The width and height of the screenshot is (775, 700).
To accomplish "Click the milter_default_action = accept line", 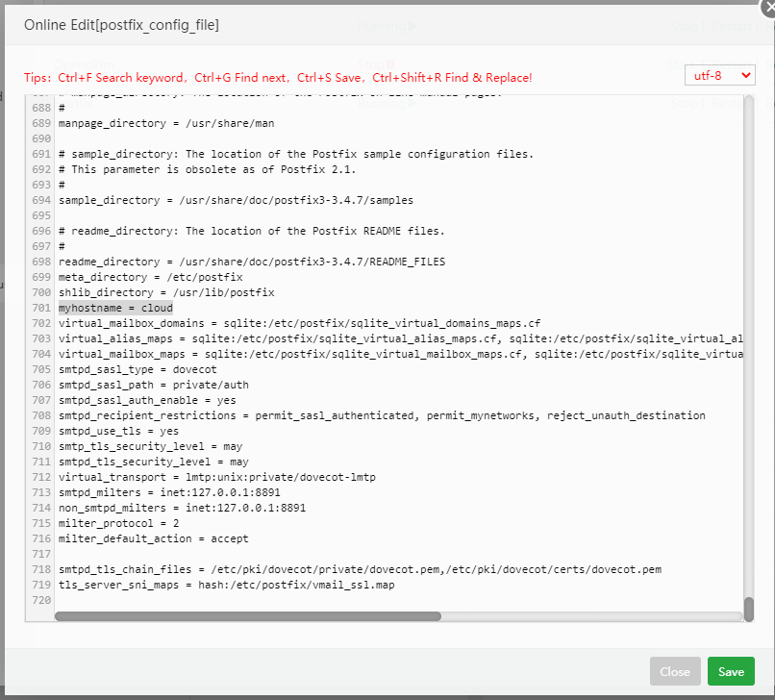I will 153,538.
